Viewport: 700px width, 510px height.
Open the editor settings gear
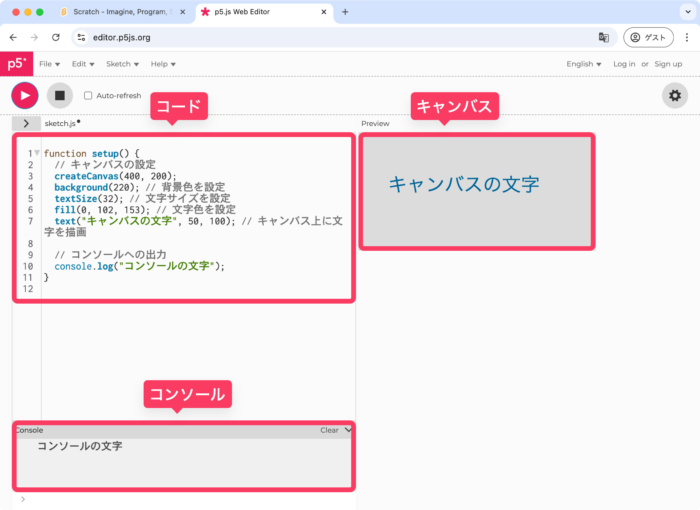coord(675,95)
